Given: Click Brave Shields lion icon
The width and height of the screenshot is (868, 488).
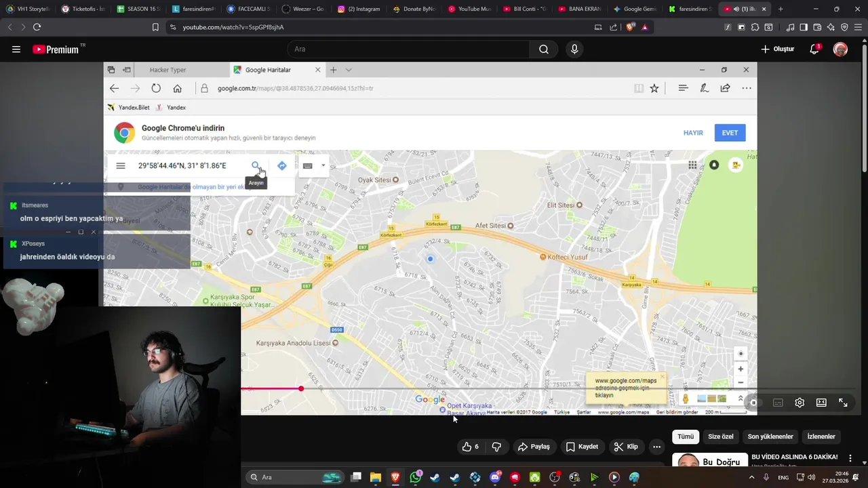Looking at the screenshot, I should pos(631,27).
